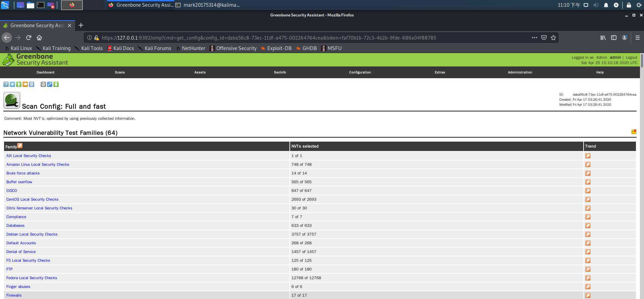This screenshot has width=644, height=299.
Task: Open the Dashboard menu
Action: [45, 72]
